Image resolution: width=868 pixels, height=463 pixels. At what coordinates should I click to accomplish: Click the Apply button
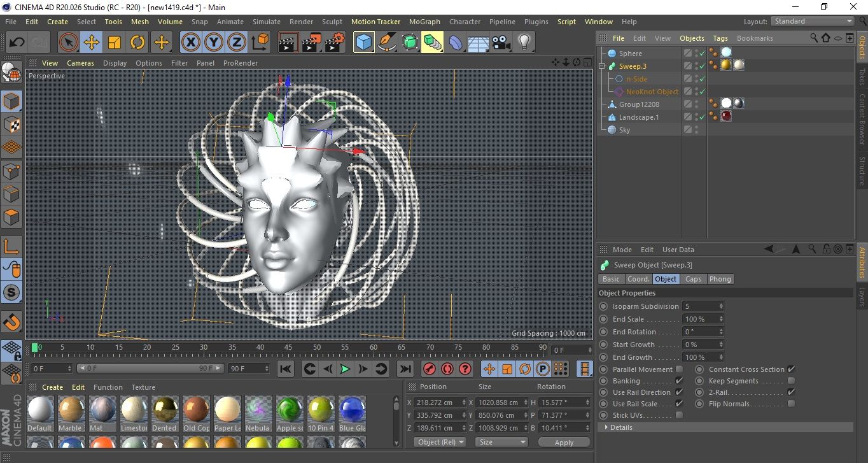click(x=564, y=442)
